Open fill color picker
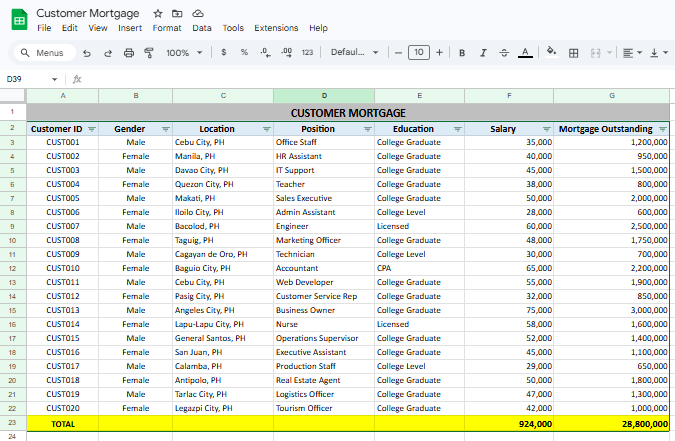The width and height of the screenshot is (675, 441). pyautogui.click(x=551, y=52)
